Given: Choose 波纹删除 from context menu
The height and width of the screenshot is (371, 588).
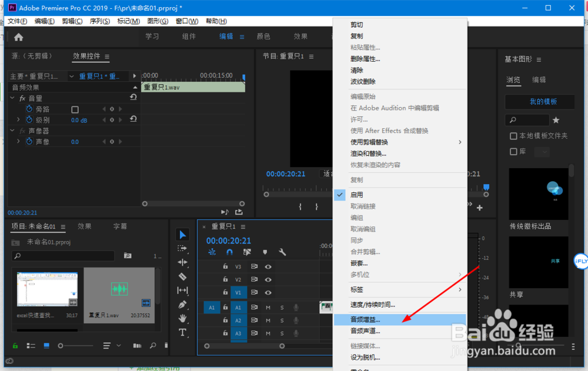Looking at the screenshot, I should pyautogui.click(x=400, y=81).
